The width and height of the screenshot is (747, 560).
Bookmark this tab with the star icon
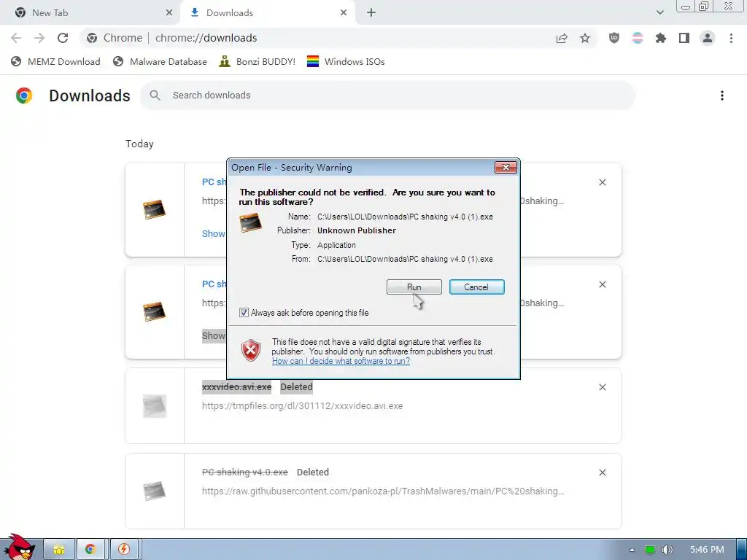[x=585, y=38]
